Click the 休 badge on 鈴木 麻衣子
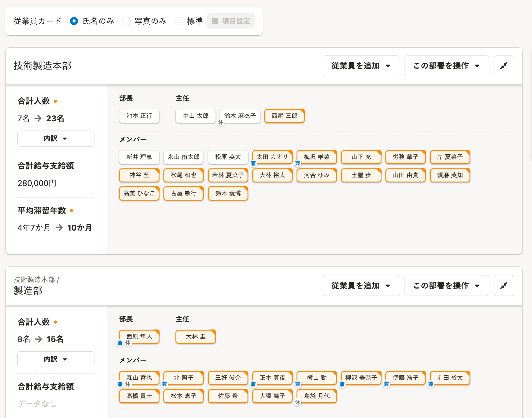 click(x=221, y=122)
